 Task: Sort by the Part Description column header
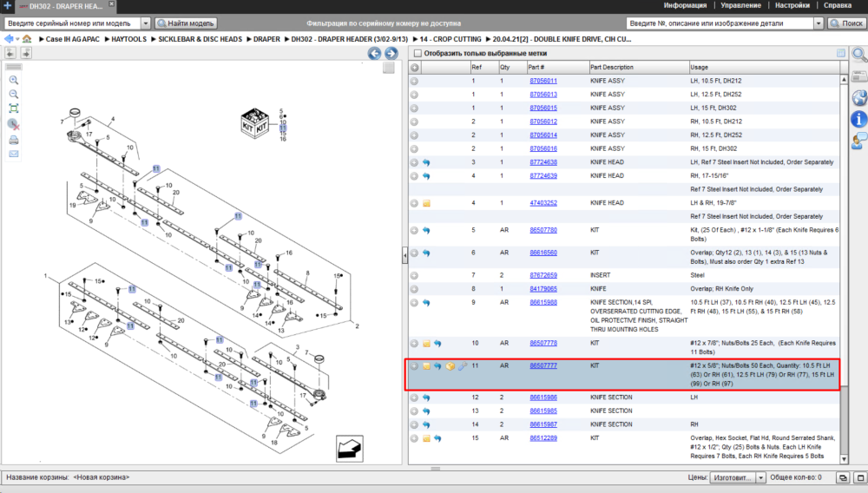click(x=638, y=68)
